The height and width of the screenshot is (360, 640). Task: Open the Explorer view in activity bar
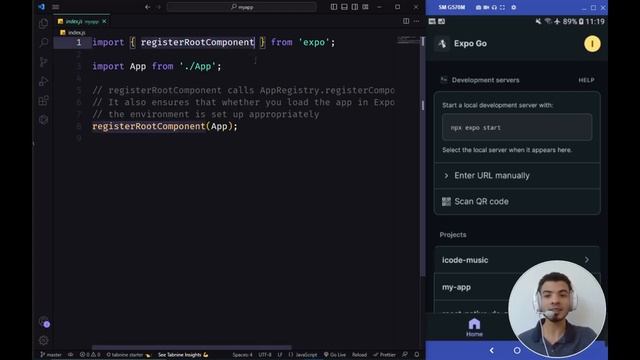tap(43, 24)
